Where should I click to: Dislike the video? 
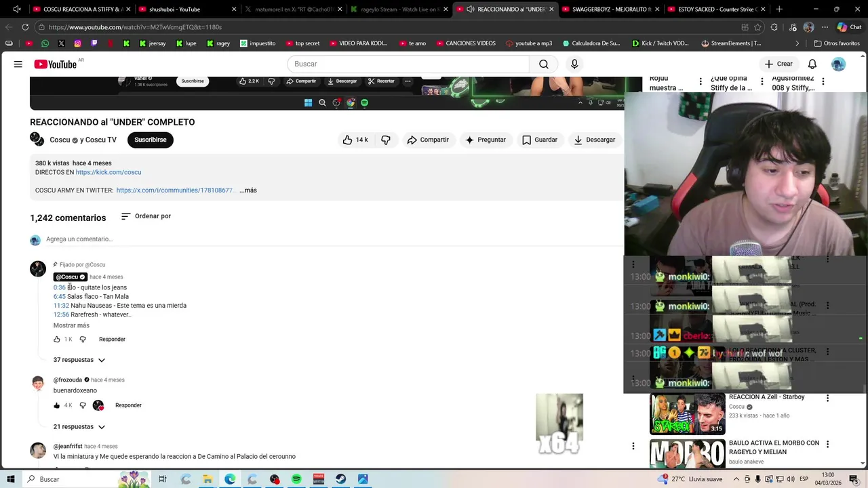[x=386, y=140]
